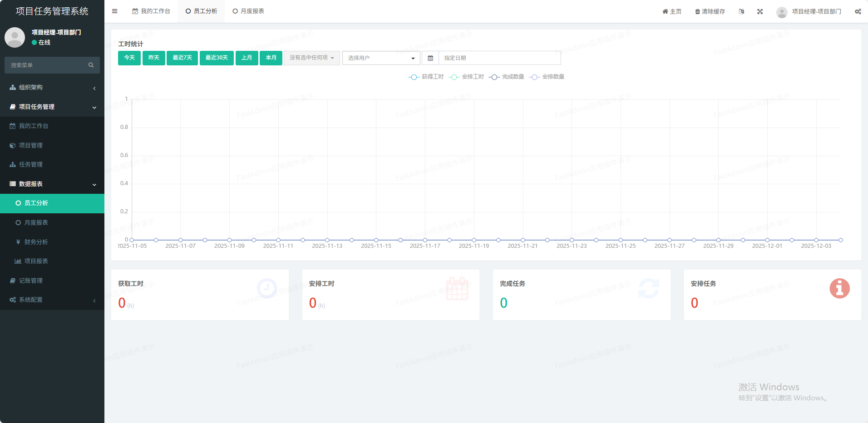Switch to the 月度报表 tab
The height and width of the screenshot is (423, 868).
click(248, 11)
